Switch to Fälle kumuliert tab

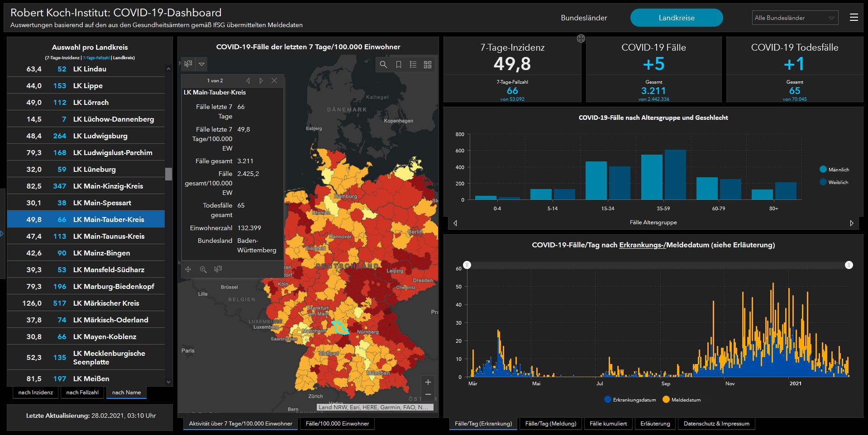coord(608,424)
